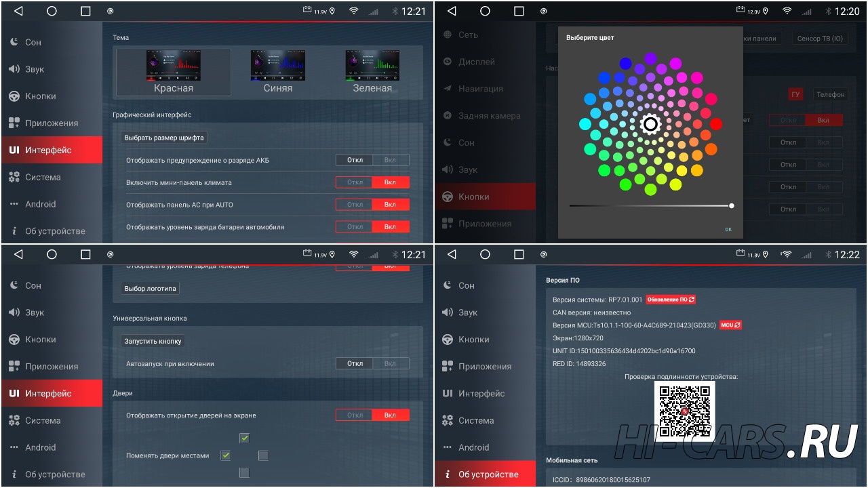The image size is (868, 488).
Task: Scan-check the device authenticity QR code
Action: point(684,411)
